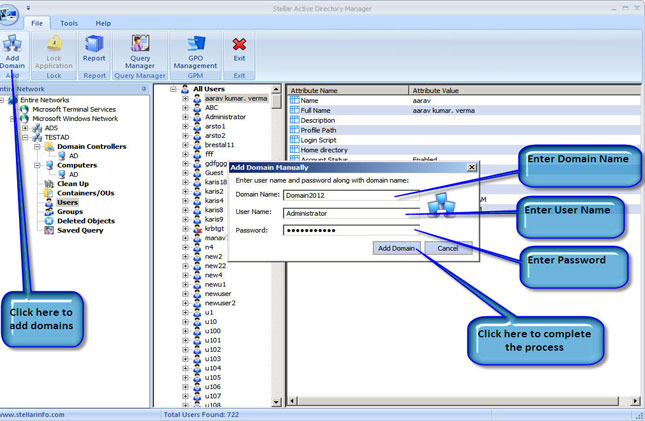645x421 pixels.
Task: Click the Microsoft Terminal Services icon
Action: 24,109
